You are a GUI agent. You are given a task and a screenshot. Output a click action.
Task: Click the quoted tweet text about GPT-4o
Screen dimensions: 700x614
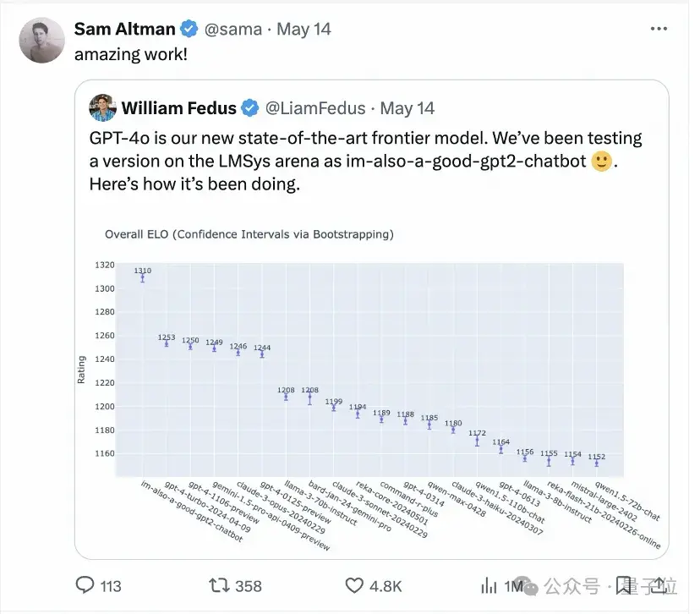point(365,161)
